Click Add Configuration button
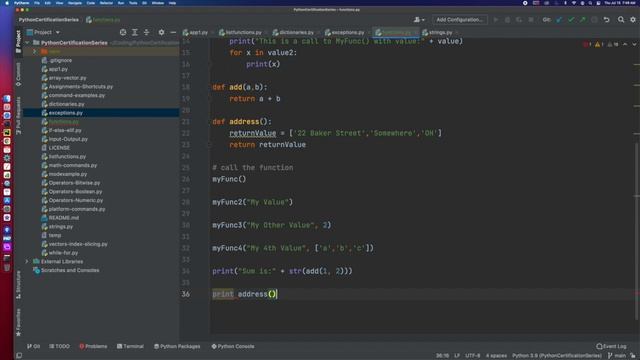The height and width of the screenshot is (360, 640). (x=459, y=20)
